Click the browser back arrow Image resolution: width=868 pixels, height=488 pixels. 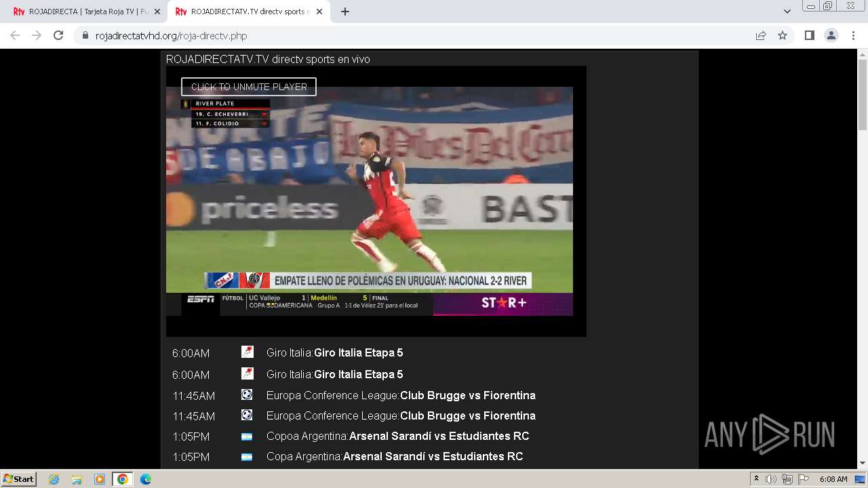tap(15, 35)
